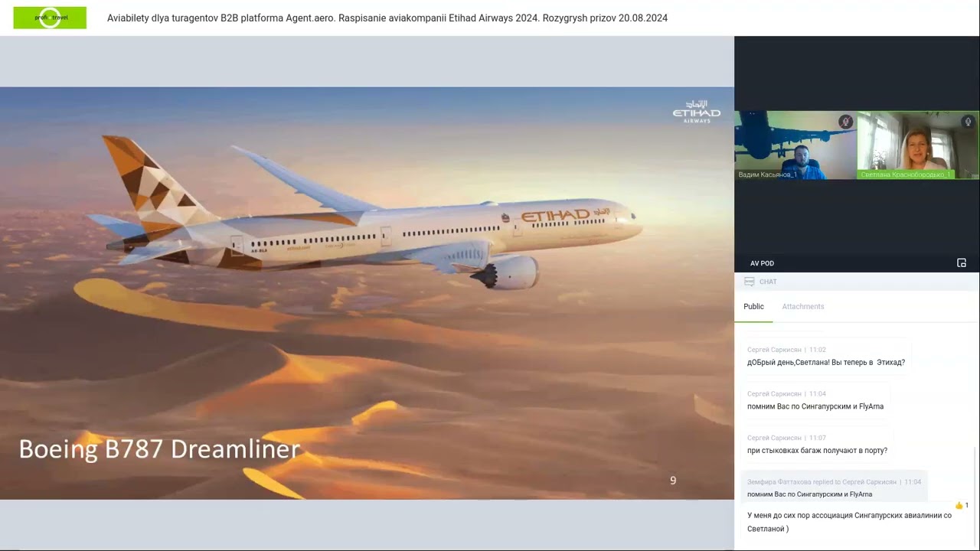
Task: Click the "Boeing B787 Dreamliner" slide caption
Action: tap(159, 448)
